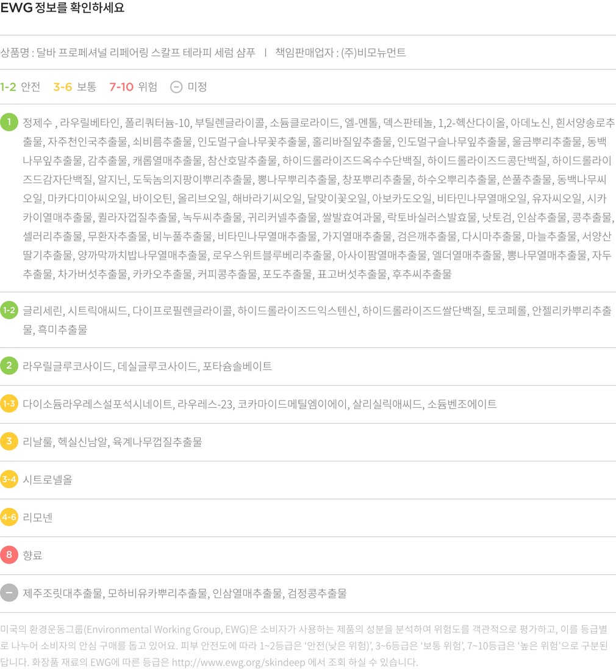Screen dimensions: 616x672
Task: Click the yellow 3-4 grade badge
Action: click(9, 479)
